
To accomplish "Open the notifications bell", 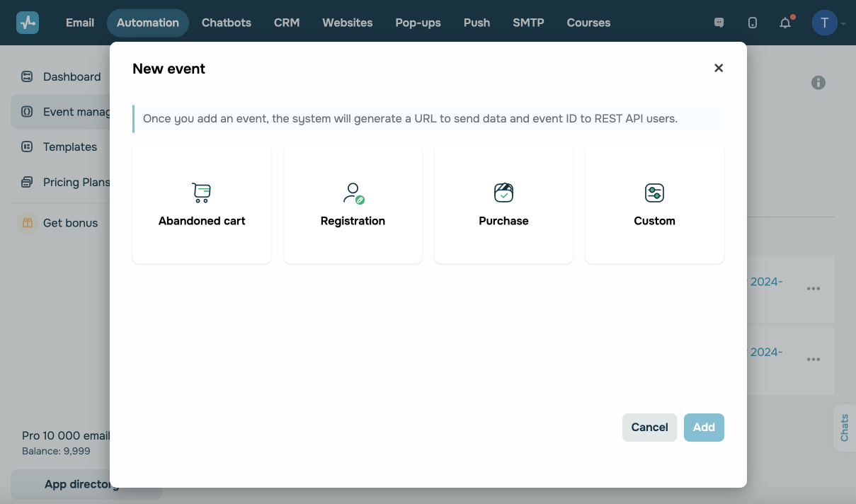I will pyautogui.click(x=785, y=23).
